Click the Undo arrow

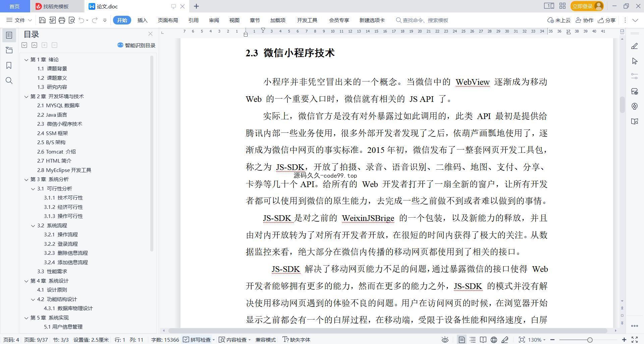tap(81, 20)
